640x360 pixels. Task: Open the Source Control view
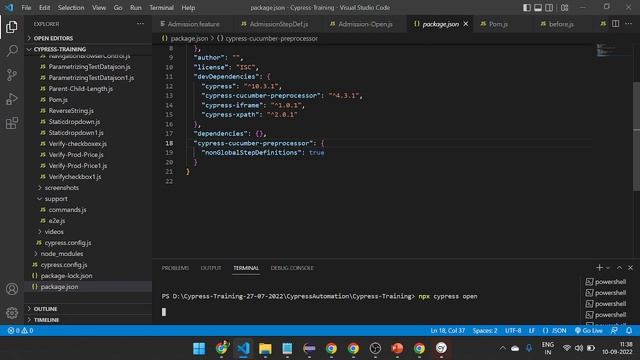point(12,75)
